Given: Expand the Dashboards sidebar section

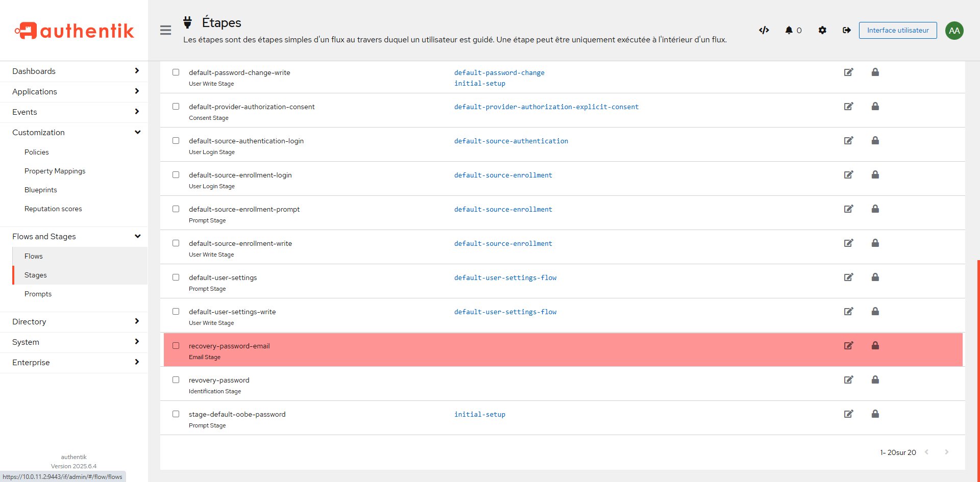Looking at the screenshot, I should tap(74, 71).
